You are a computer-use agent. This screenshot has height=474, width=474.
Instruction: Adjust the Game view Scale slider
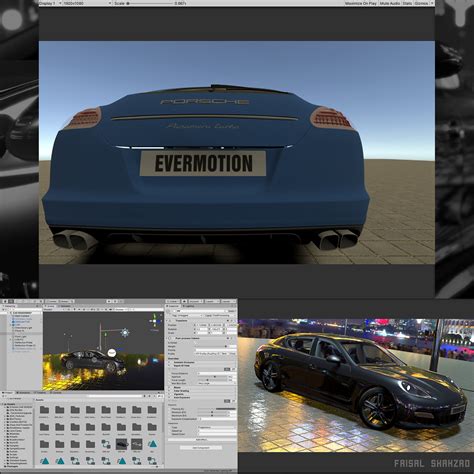point(149,3)
